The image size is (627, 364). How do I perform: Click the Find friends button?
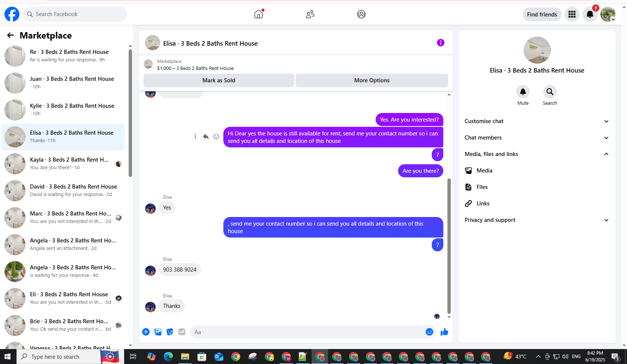click(x=542, y=14)
